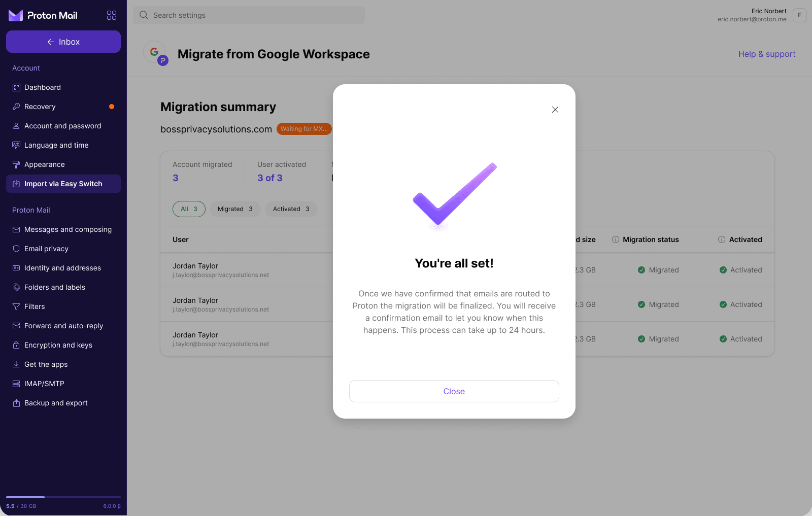Screen dimensions: 812x516
Task: Click the Account and password person icon
Action: pos(16,126)
